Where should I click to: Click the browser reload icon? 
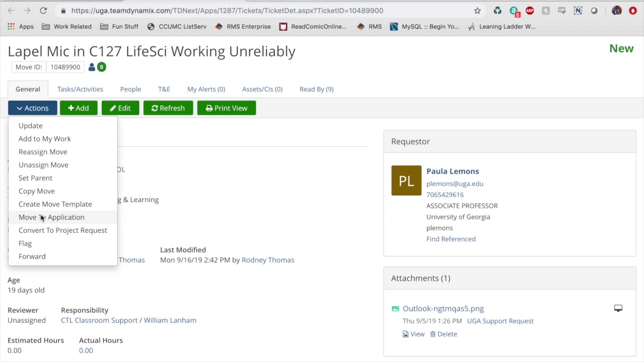click(43, 11)
